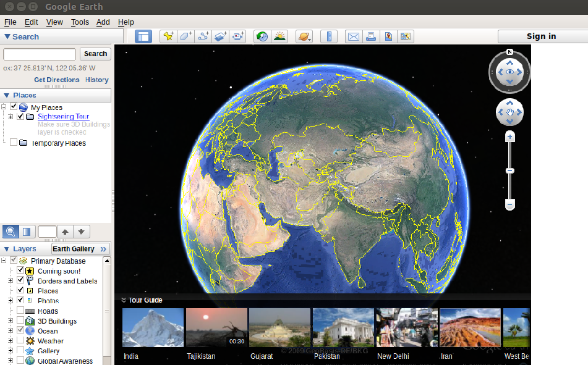Expand 3D Buildings tree node

(11, 321)
